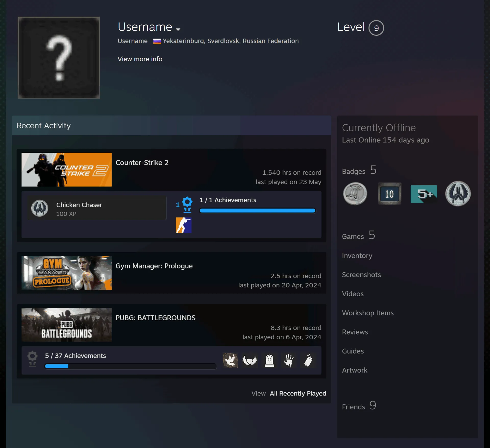Select the 5+ game collector badge
The width and height of the screenshot is (490, 448).
pos(424,194)
